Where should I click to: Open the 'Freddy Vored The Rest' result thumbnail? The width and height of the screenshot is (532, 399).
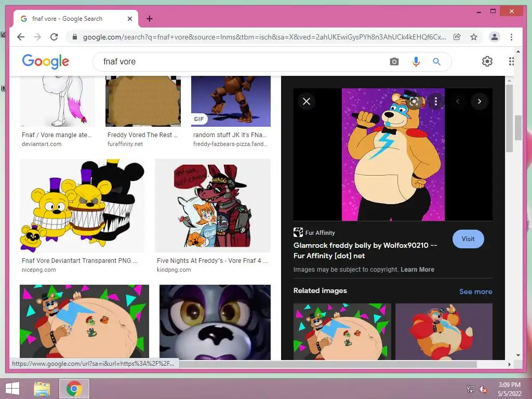pos(143,101)
